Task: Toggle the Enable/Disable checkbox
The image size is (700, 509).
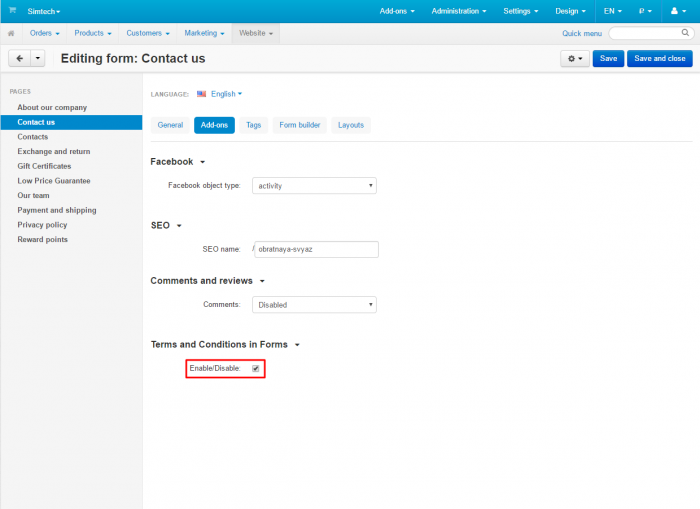Action: point(255,368)
